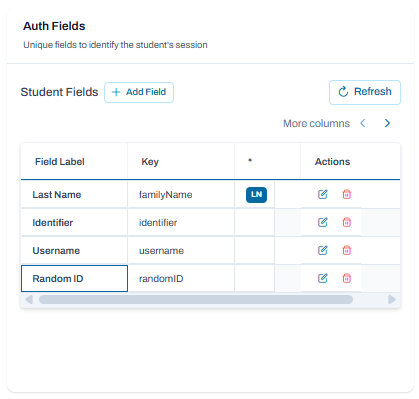Show more columns with right chevron
Image resolution: width=419 pixels, height=399 pixels.
pos(387,123)
